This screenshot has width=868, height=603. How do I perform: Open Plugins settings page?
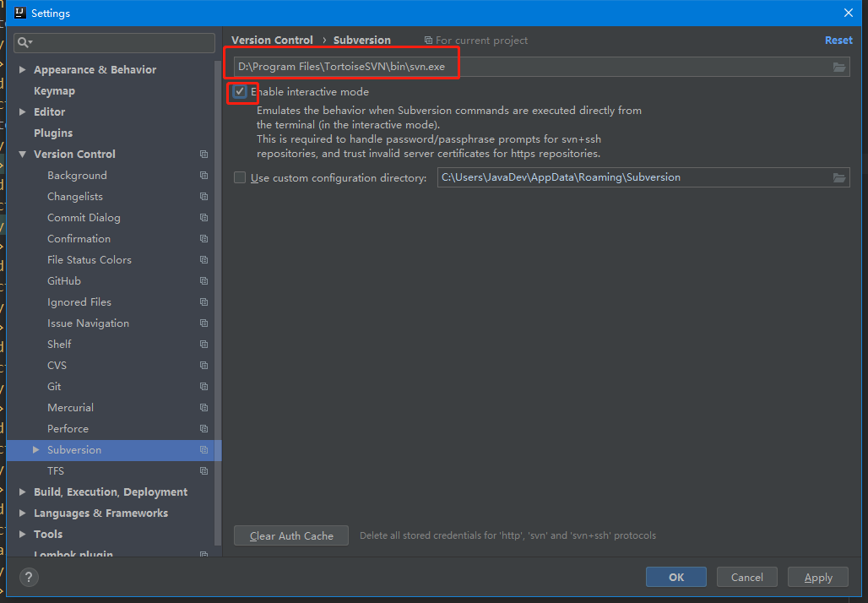(53, 133)
